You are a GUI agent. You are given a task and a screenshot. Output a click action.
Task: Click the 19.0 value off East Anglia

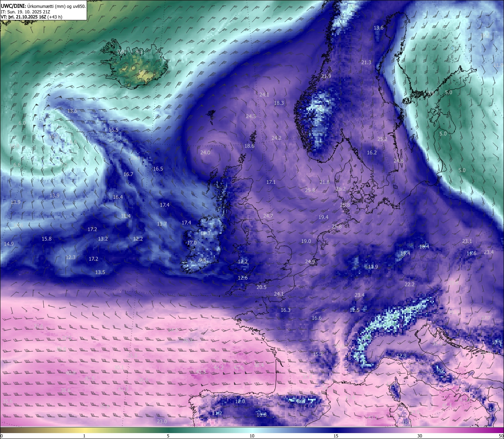[306, 241]
